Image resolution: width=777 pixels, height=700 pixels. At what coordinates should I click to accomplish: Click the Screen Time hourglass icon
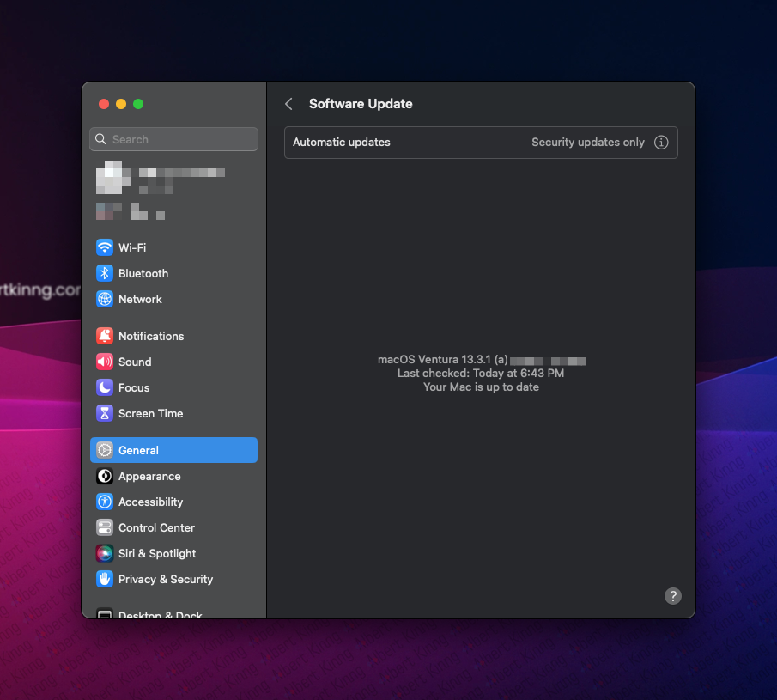[105, 413]
